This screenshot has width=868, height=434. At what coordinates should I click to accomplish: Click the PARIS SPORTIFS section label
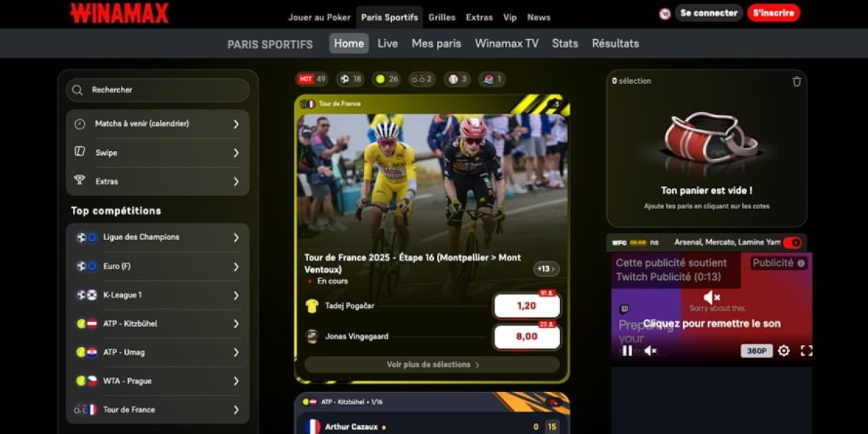tap(270, 44)
